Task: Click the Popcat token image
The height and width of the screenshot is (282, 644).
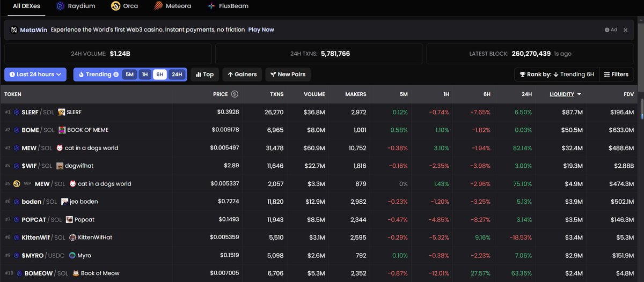Action: click(x=69, y=219)
